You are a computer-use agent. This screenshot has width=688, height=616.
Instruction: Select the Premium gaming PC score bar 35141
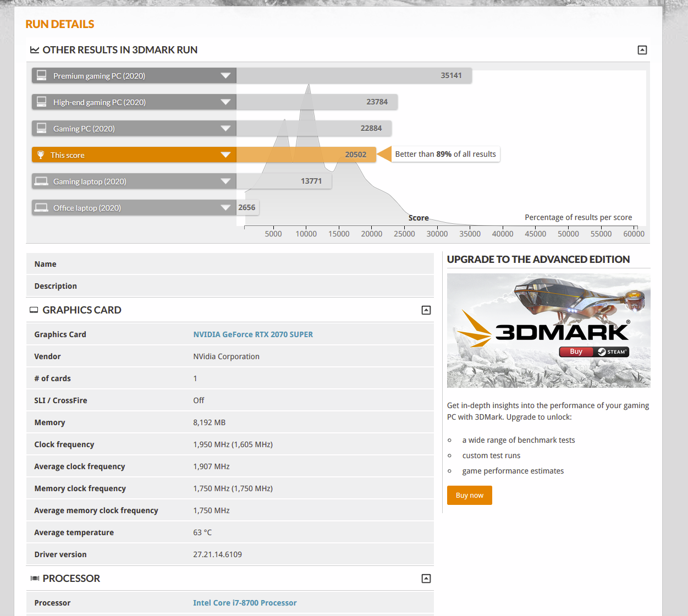pyautogui.click(x=354, y=76)
